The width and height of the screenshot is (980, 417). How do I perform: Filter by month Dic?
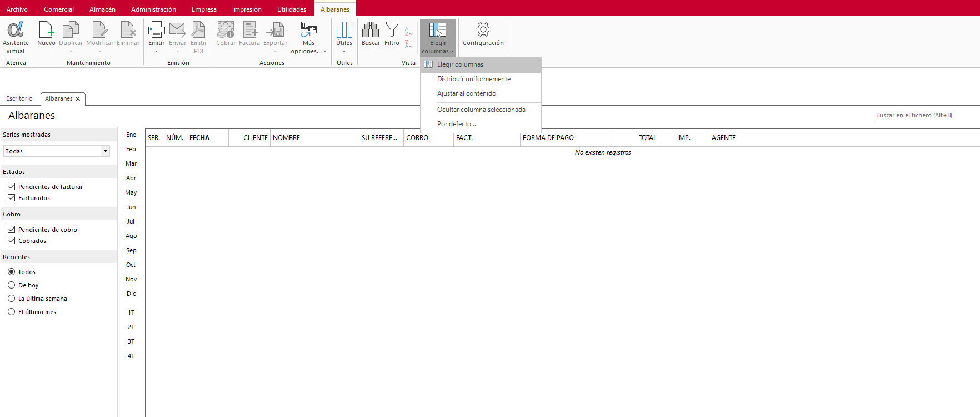coord(131,294)
